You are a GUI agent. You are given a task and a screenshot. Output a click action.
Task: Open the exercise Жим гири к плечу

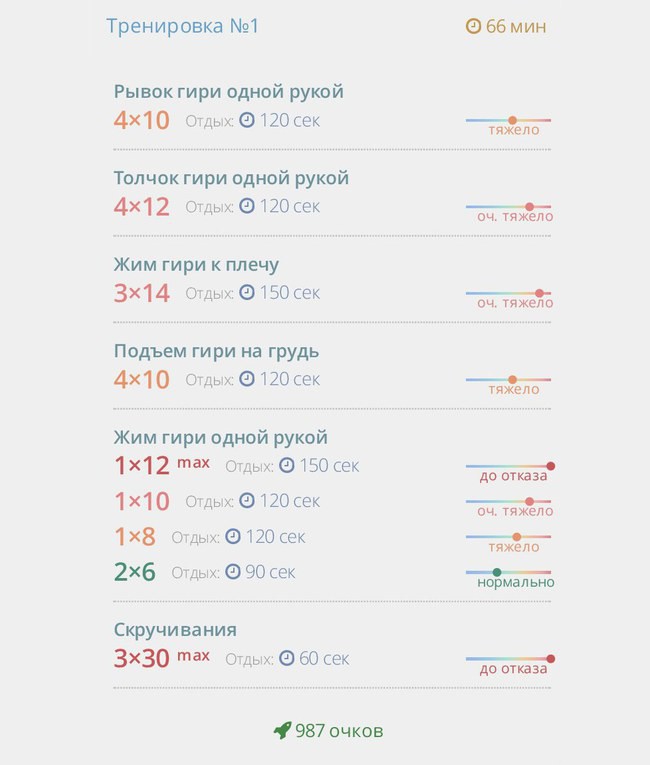[196, 265]
